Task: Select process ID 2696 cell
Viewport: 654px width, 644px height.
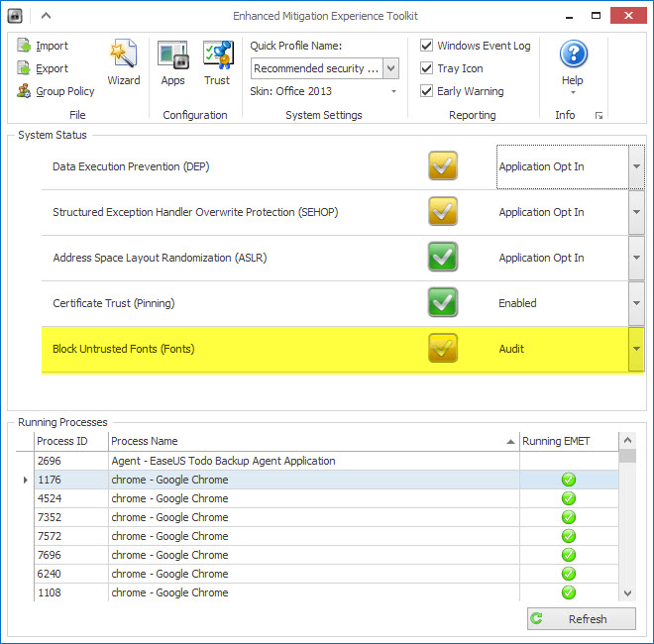Action: pos(71,461)
